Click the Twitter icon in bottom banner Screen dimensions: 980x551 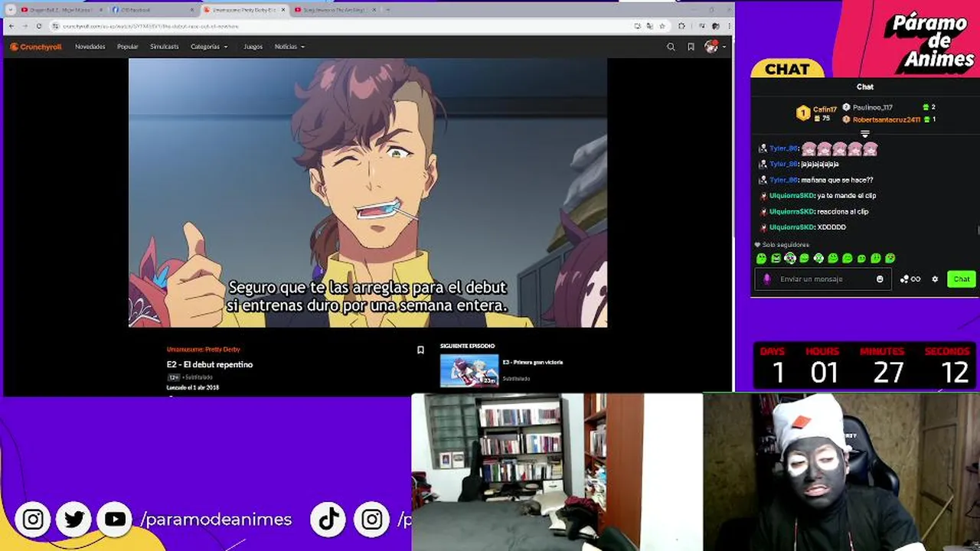click(74, 520)
